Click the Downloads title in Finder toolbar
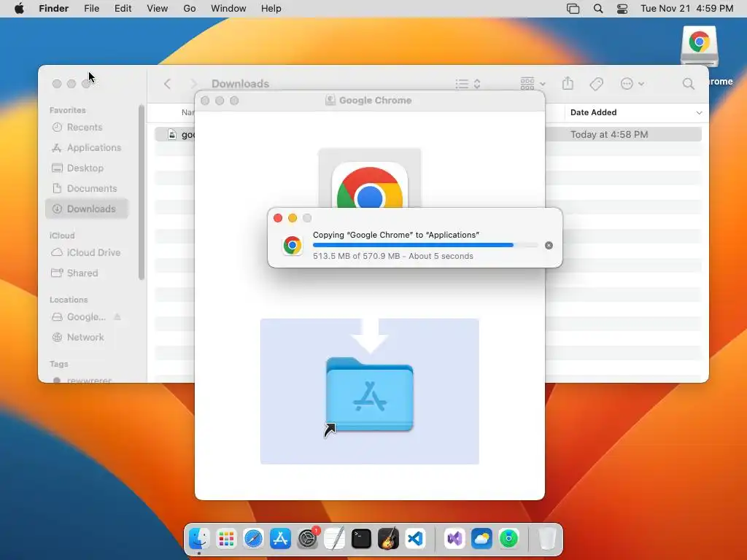747x560 pixels. [240, 84]
